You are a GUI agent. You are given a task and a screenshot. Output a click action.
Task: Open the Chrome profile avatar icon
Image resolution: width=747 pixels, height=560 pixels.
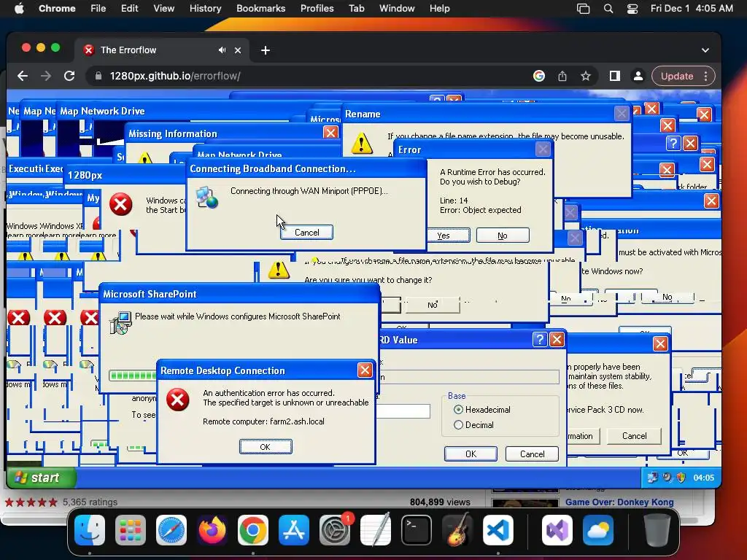(x=638, y=76)
